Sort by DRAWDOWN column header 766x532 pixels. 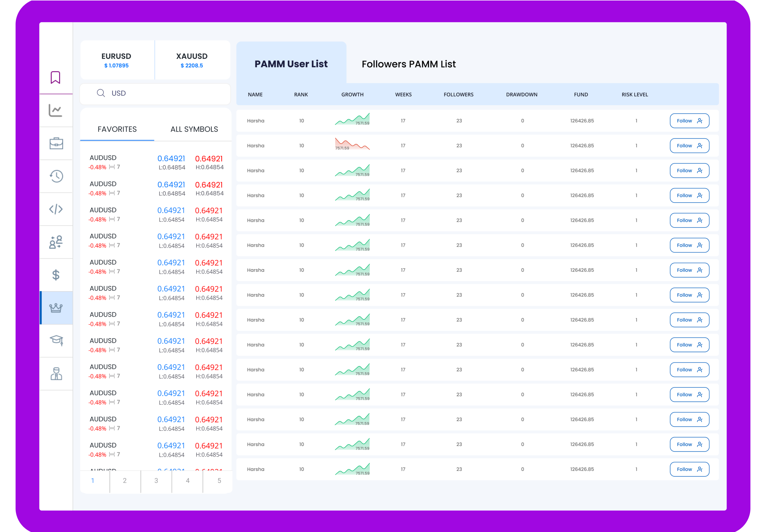coord(521,95)
